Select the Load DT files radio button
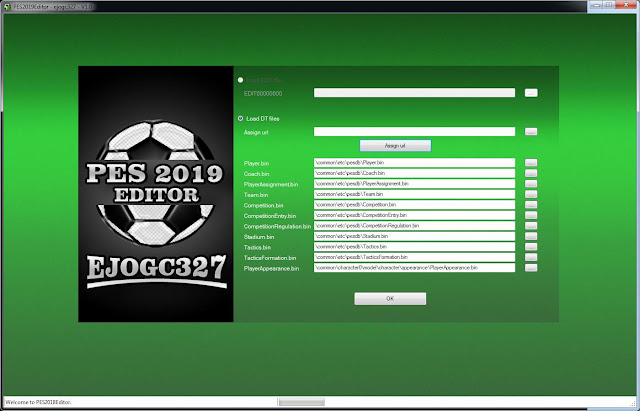 point(240,118)
